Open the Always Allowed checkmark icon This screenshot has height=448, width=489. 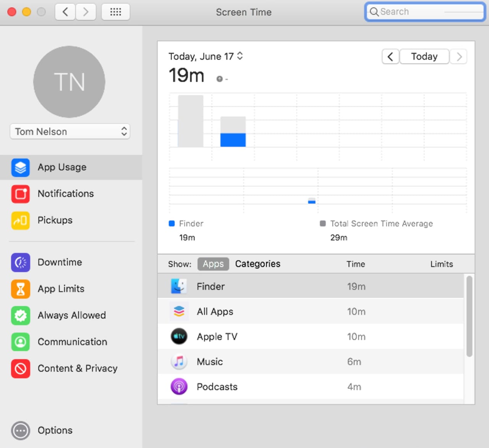coord(20,315)
